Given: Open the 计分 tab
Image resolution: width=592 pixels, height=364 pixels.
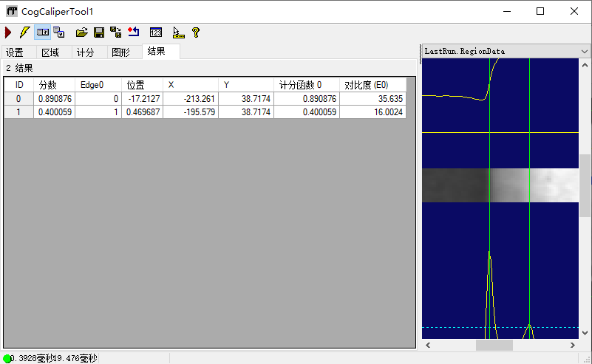Looking at the screenshot, I should 86,52.
